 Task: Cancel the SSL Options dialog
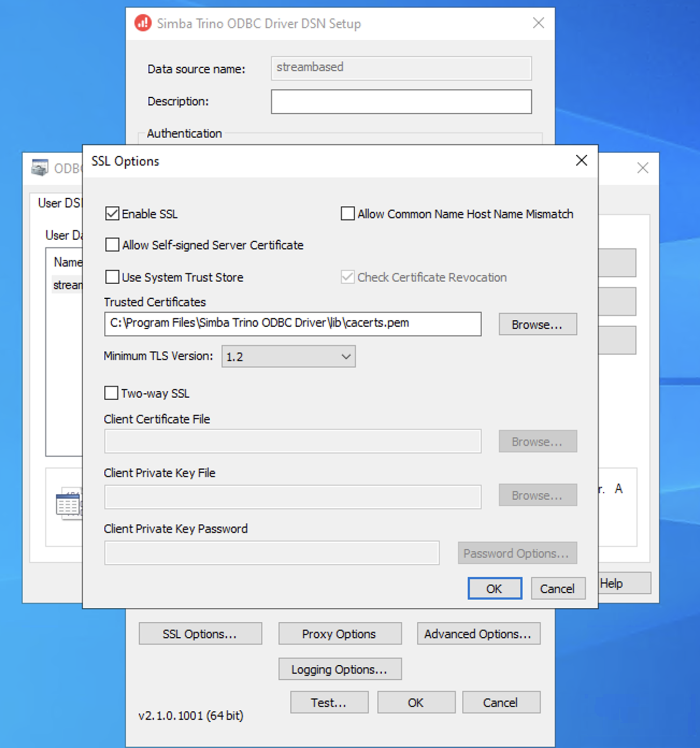[558, 589]
